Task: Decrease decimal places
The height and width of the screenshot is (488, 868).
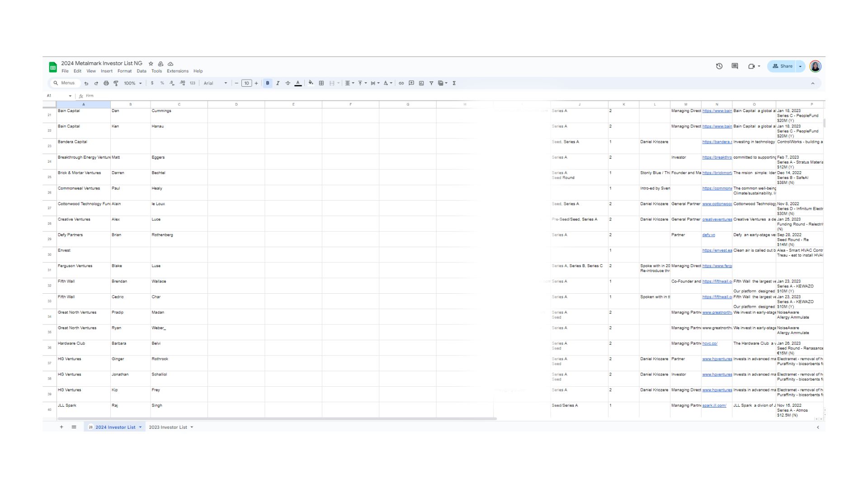Action: coord(172,83)
